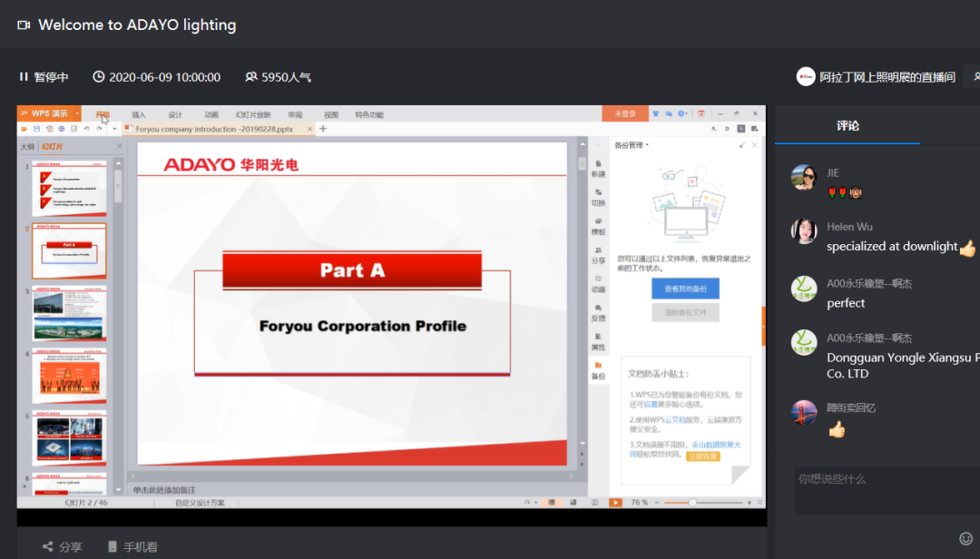Expand quick access toolbar dropdown arrow
The image size is (980, 559).
click(114, 129)
